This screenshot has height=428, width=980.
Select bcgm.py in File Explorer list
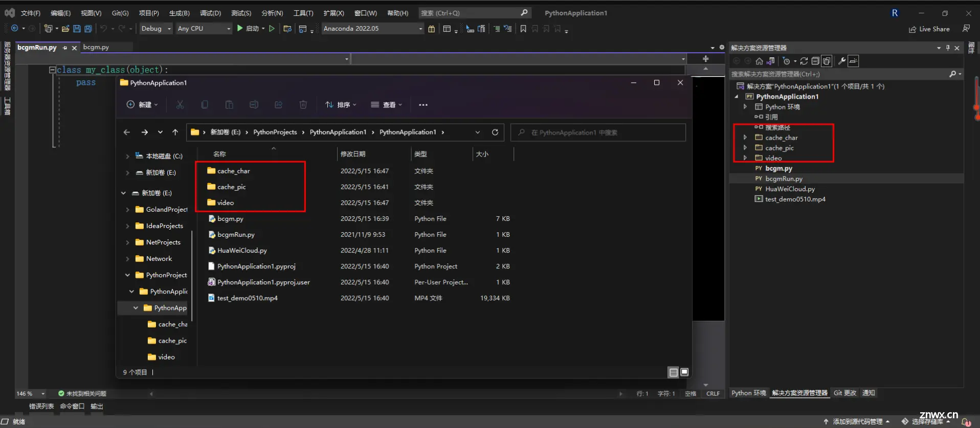coord(230,219)
